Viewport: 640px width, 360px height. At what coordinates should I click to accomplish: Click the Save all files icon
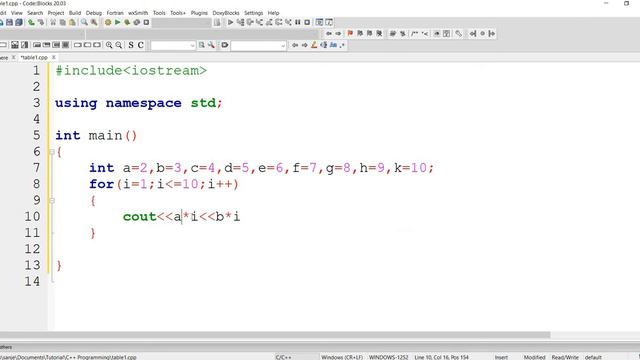click(x=19, y=22)
